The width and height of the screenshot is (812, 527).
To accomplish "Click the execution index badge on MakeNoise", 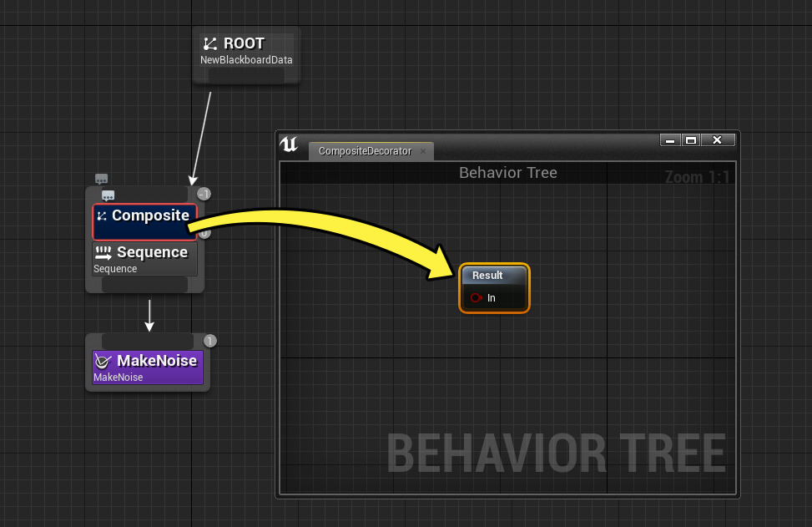I will click(210, 341).
